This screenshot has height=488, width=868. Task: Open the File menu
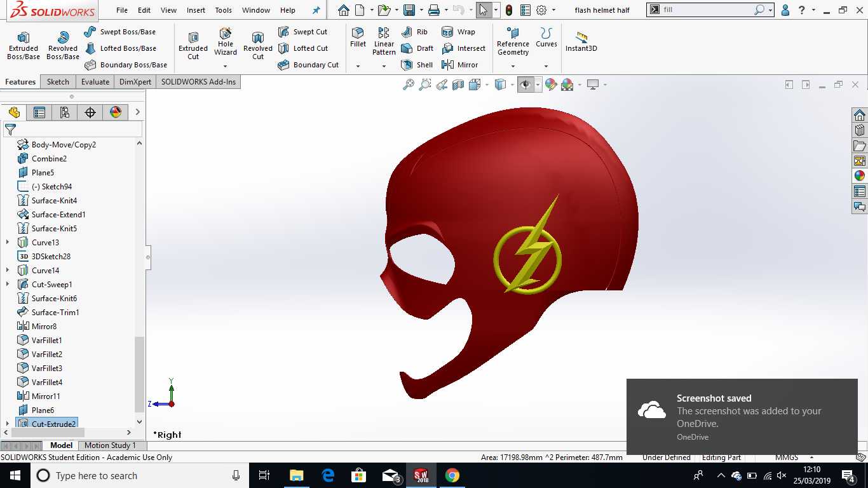click(x=122, y=10)
